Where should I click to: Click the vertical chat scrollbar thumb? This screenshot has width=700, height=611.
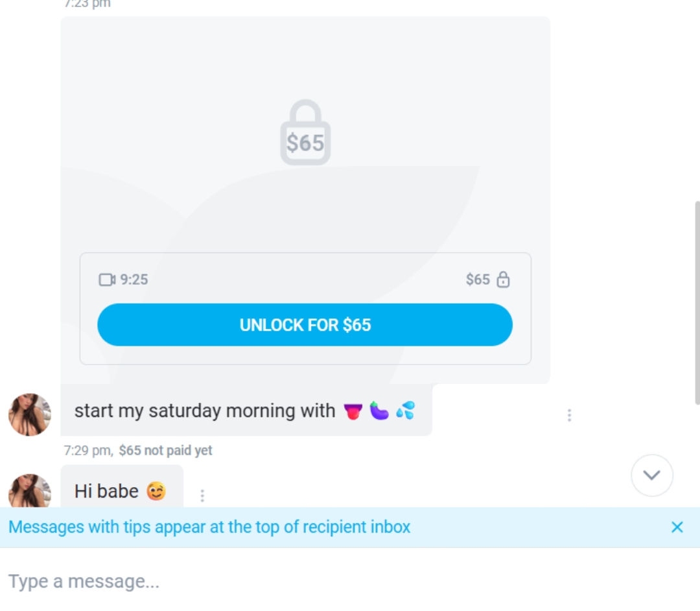click(697, 302)
